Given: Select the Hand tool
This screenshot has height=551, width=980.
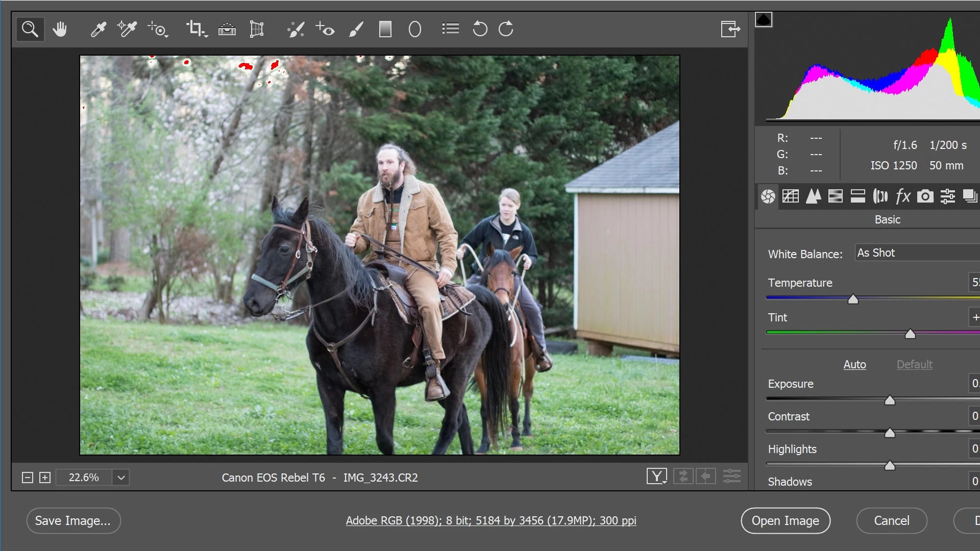Looking at the screenshot, I should pos(60,29).
